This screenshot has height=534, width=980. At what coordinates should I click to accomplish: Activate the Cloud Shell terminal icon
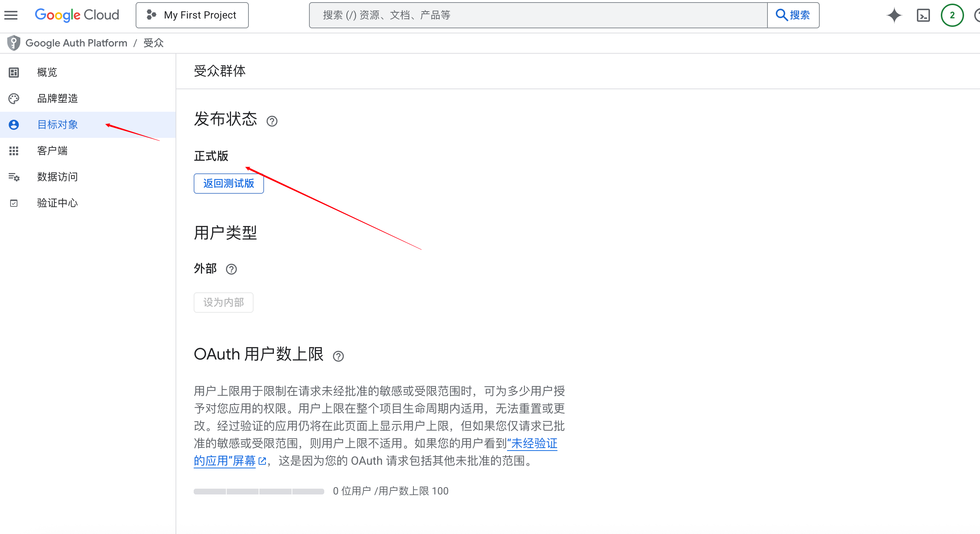coord(923,15)
